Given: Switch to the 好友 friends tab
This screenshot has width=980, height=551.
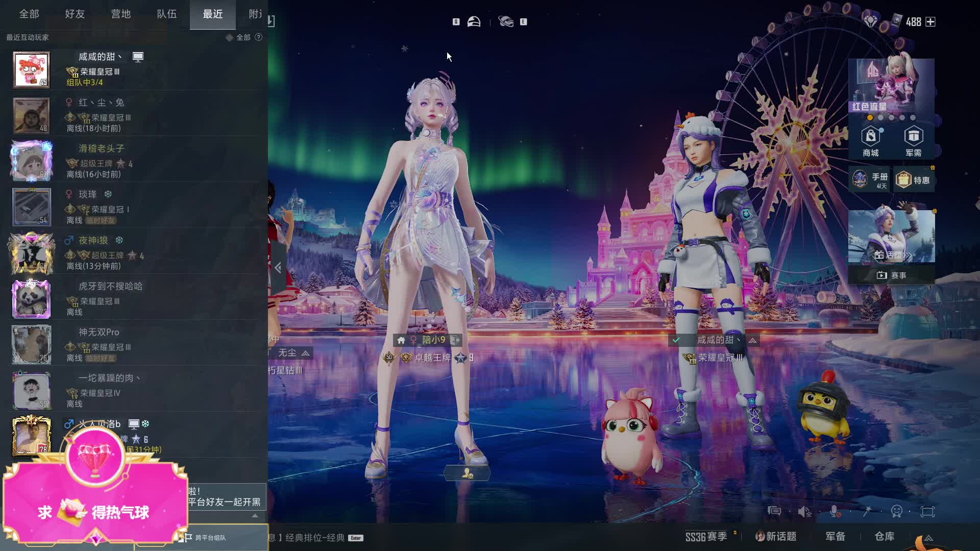Looking at the screenshot, I should tap(75, 14).
